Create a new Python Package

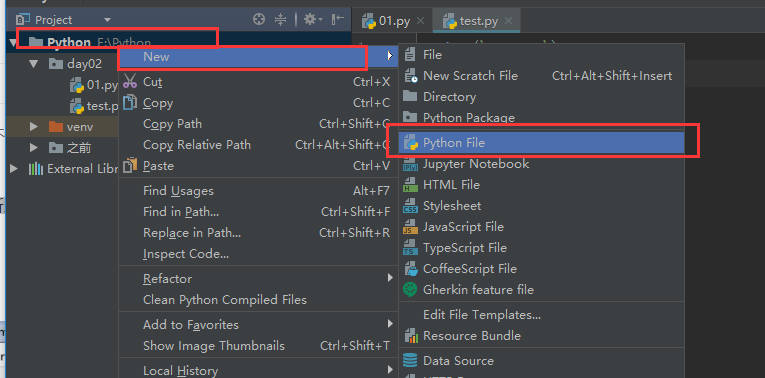[542, 118]
